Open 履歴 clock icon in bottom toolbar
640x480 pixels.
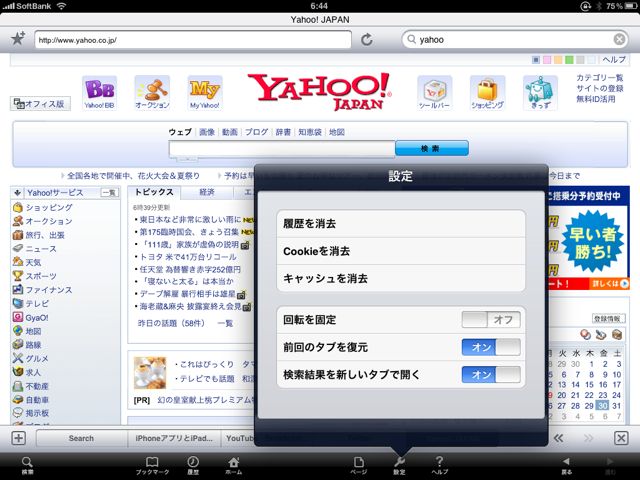pyautogui.click(x=193, y=465)
